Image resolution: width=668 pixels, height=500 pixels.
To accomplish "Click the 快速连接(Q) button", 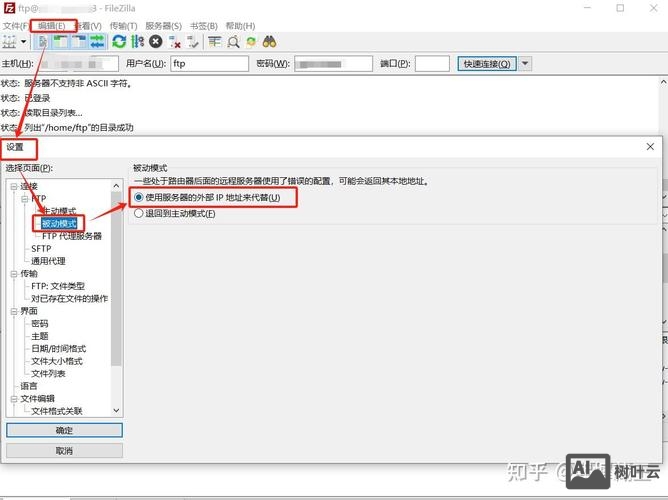I will point(487,64).
